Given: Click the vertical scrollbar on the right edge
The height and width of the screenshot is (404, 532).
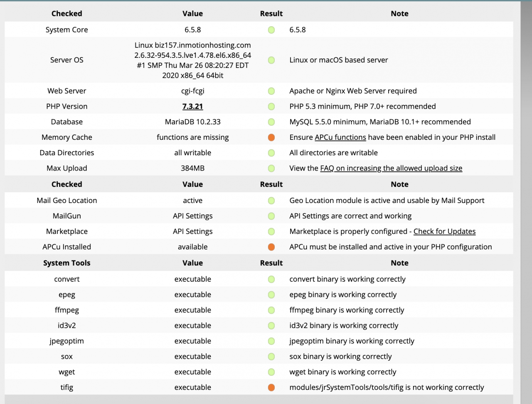Looking at the screenshot, I should click(526, 202).
